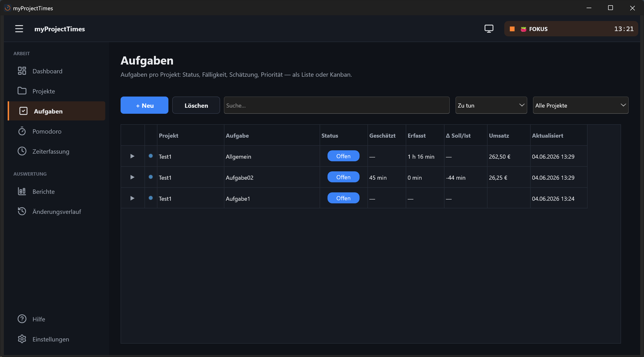The height and width of the screenshot is (357, 644).
Task: Open Berichte reports page
Action: (56, 192)
